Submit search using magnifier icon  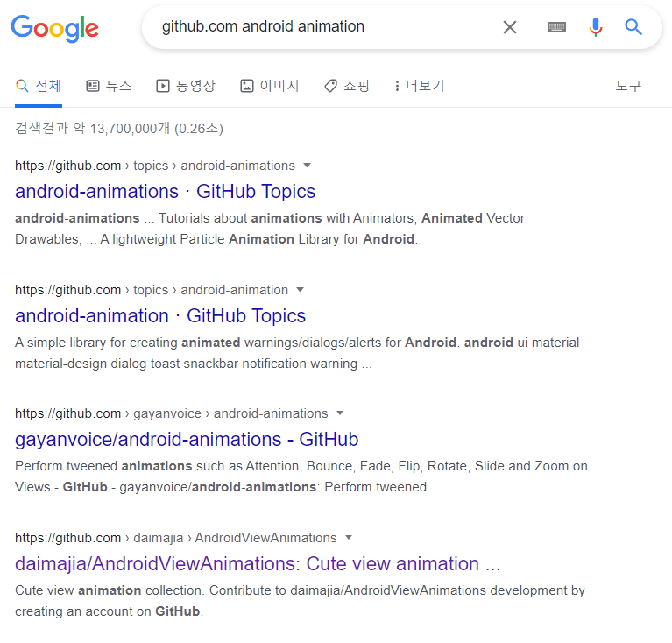(633, 27)
